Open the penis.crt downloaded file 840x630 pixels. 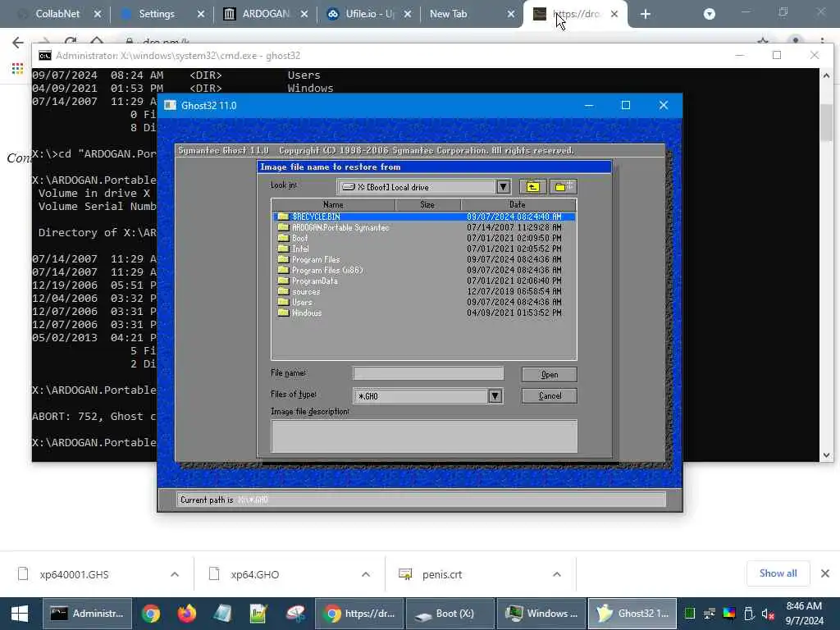(x=441, y=574)
